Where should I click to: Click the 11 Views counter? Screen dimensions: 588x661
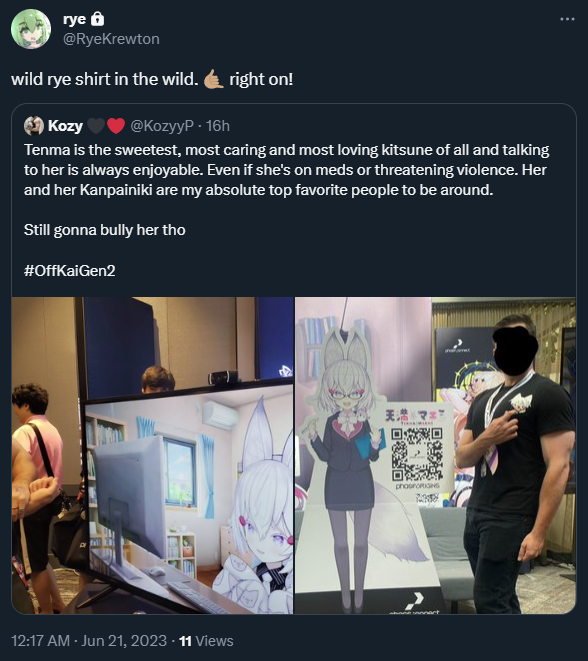pos(206,641)
